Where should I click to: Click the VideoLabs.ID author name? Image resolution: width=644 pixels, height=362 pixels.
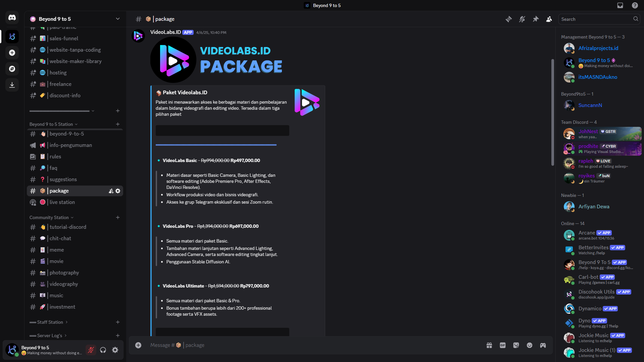click(165, 32)
